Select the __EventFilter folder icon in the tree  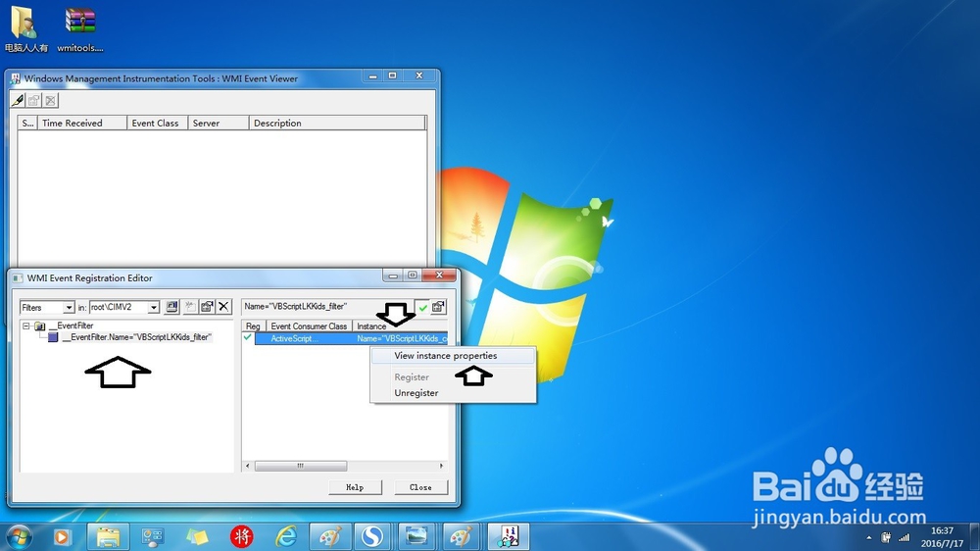tap(40, 326)
